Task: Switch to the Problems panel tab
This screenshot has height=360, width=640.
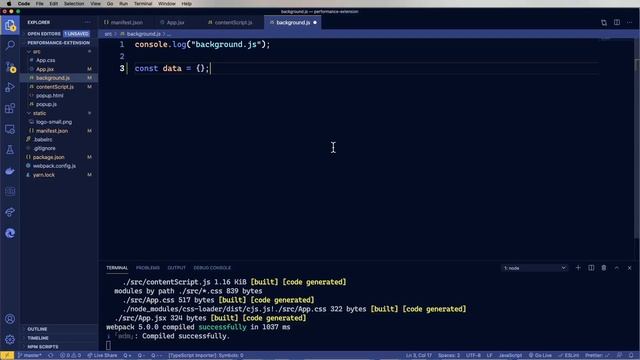Action: point(148,268)
